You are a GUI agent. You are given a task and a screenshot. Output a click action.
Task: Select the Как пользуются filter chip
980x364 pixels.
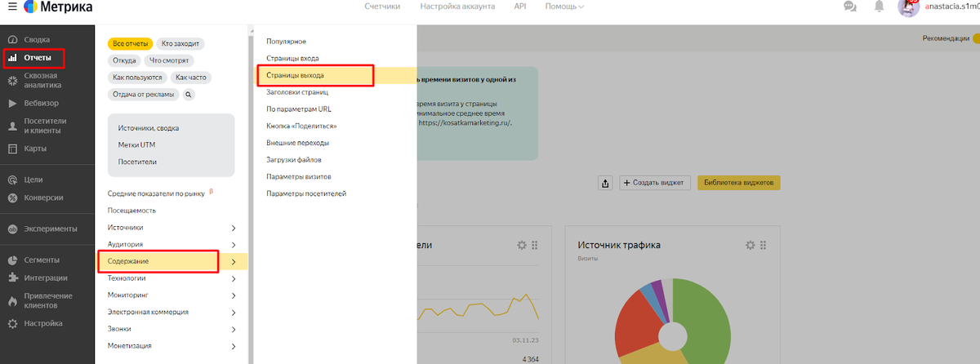pos(137,78)
